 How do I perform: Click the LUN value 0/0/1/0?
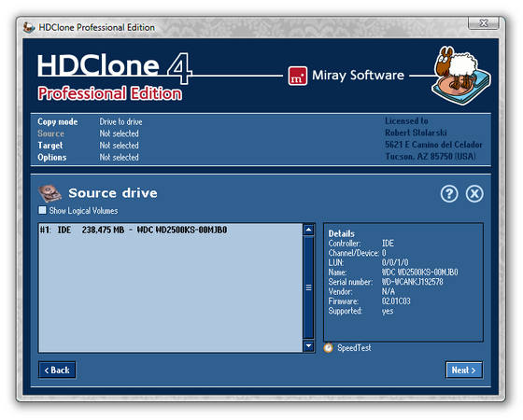(395, 262)
